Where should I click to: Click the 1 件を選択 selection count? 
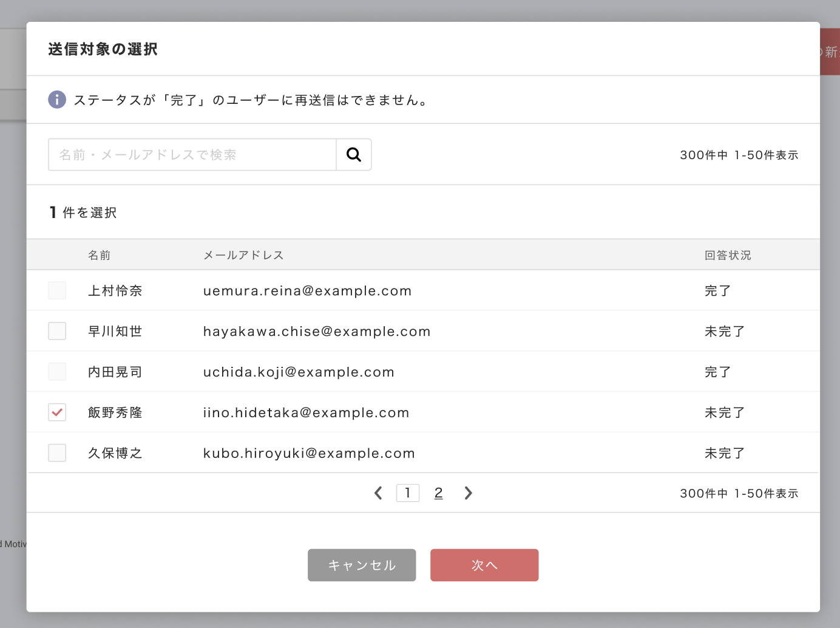(83, 213)
